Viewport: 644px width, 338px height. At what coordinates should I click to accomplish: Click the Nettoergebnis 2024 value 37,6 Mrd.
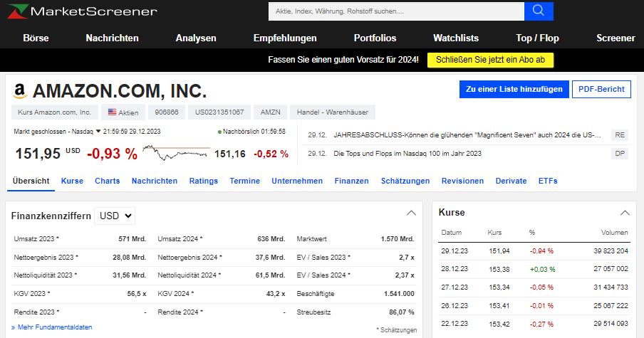[270, 257]
